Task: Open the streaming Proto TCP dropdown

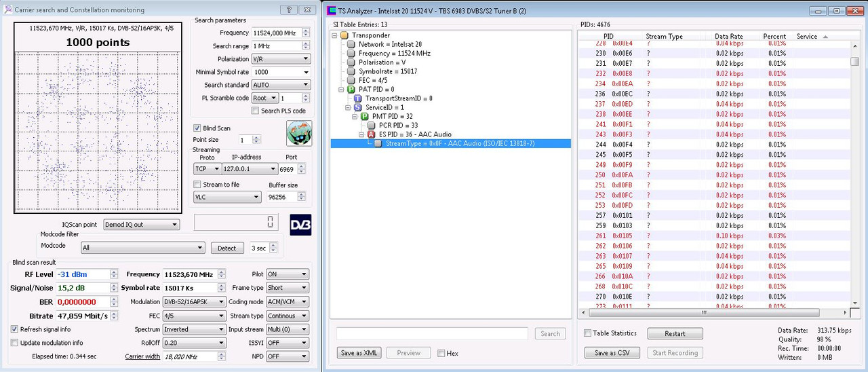Action: [x=208, y=169]
